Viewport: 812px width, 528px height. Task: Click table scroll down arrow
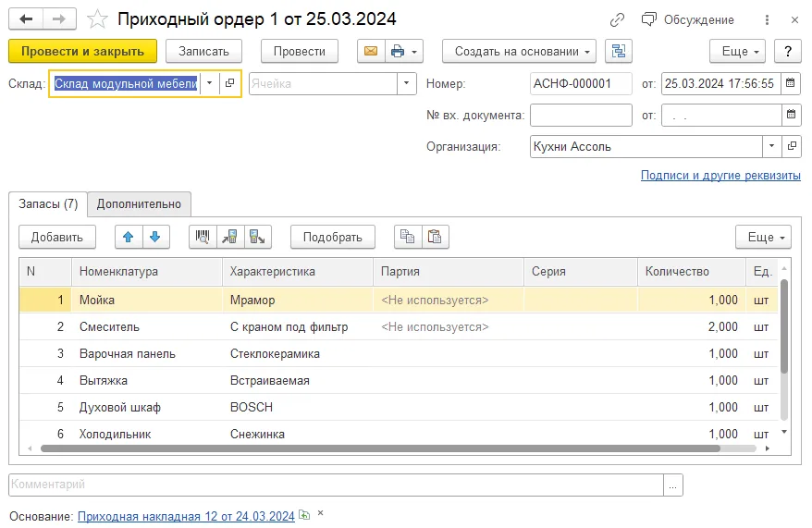pyautogui.click(x=784, y=432)
